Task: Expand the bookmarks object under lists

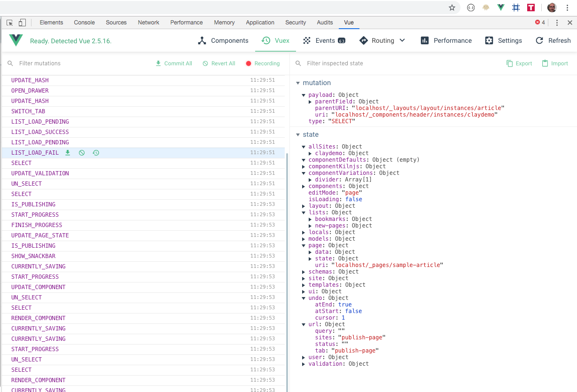Action: point(311,219)
